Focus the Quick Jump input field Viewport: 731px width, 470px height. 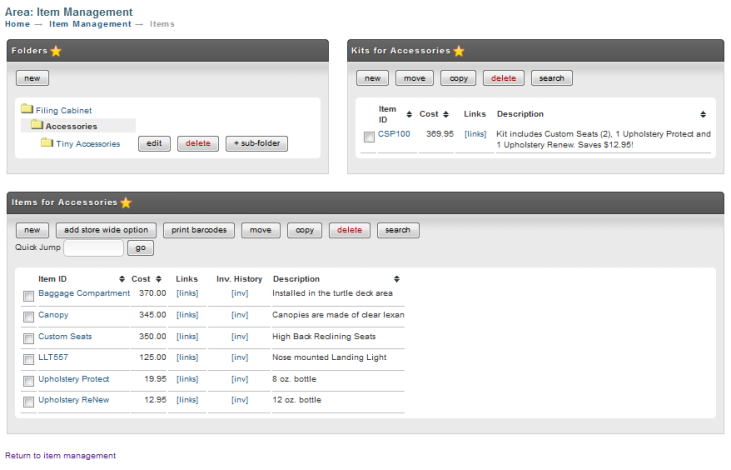click(x=94, y=248)
